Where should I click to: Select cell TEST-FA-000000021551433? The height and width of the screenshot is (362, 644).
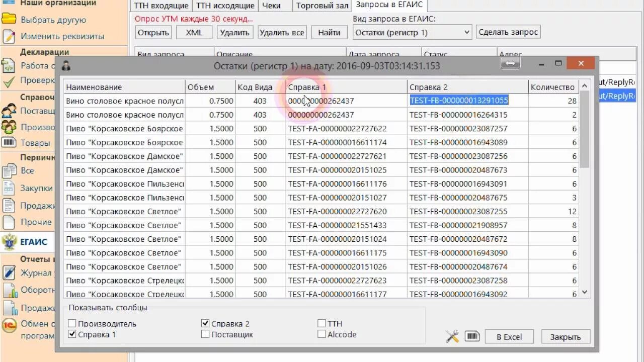point(347,225)
